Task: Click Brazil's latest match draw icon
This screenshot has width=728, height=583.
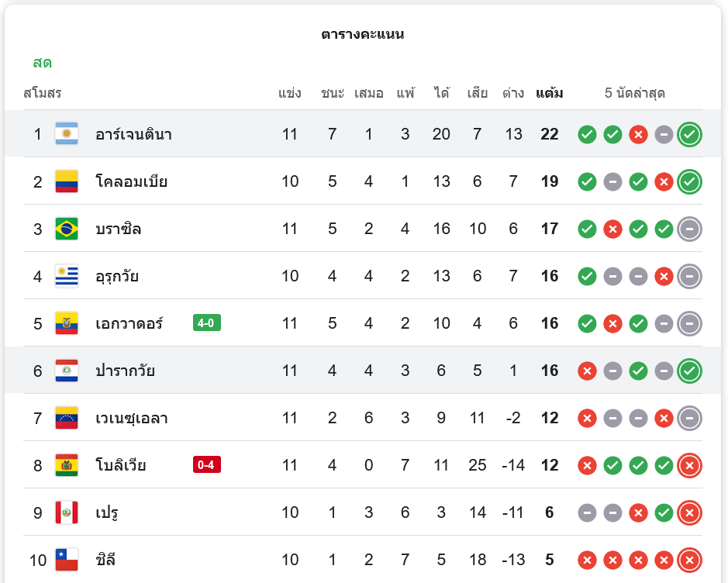Action: [x=689, y=229]
